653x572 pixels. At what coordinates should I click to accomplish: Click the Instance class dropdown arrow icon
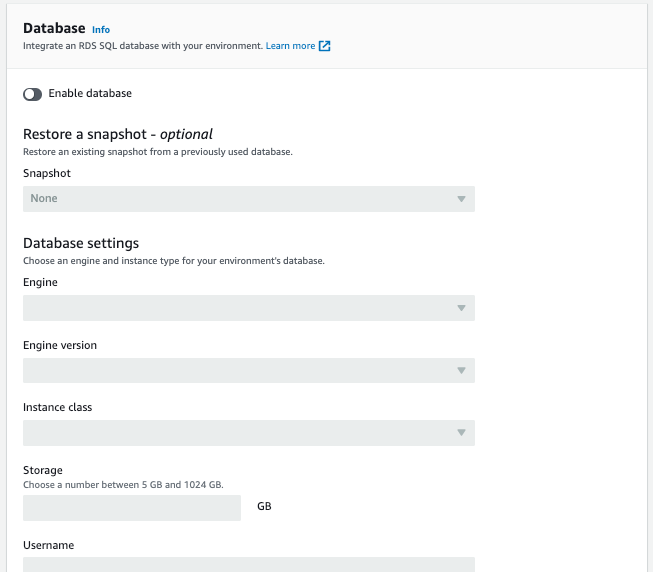[461, 433]
